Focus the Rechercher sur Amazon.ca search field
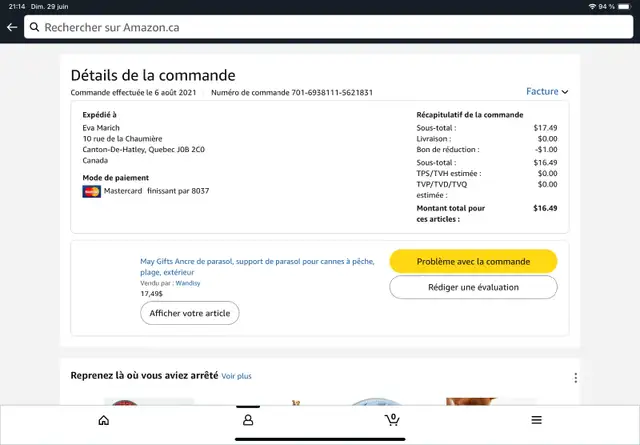This screenshot has height=445, width=640. [329, 27]
